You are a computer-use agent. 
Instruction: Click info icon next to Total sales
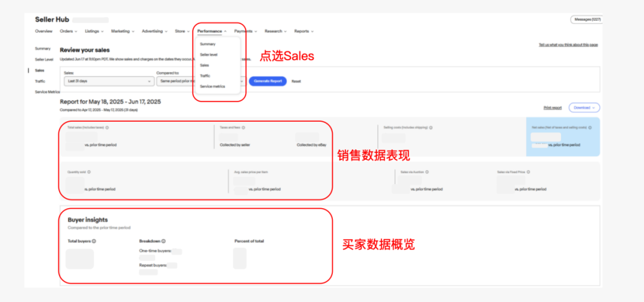click(107, 128)
